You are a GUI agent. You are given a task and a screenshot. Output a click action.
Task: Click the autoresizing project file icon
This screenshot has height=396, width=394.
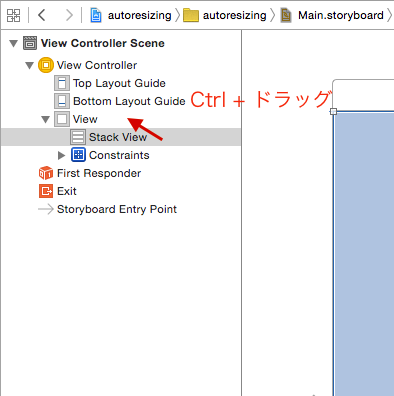(x=96, y=15)
